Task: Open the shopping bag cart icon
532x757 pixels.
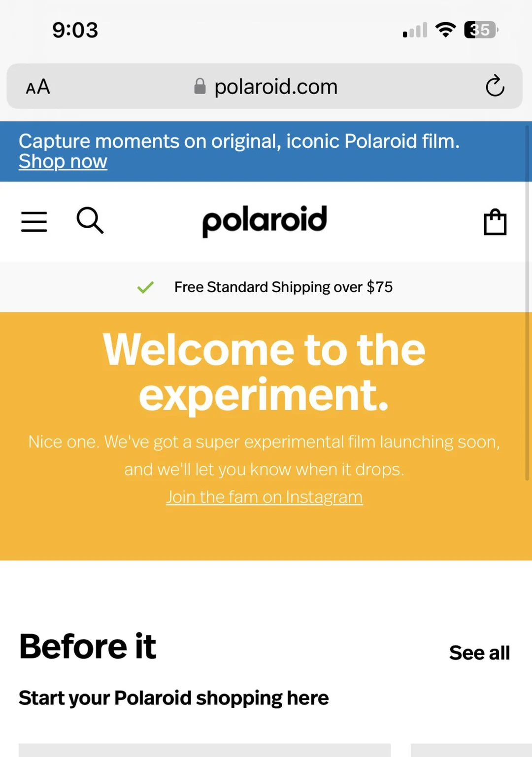Action: point(495,222)
